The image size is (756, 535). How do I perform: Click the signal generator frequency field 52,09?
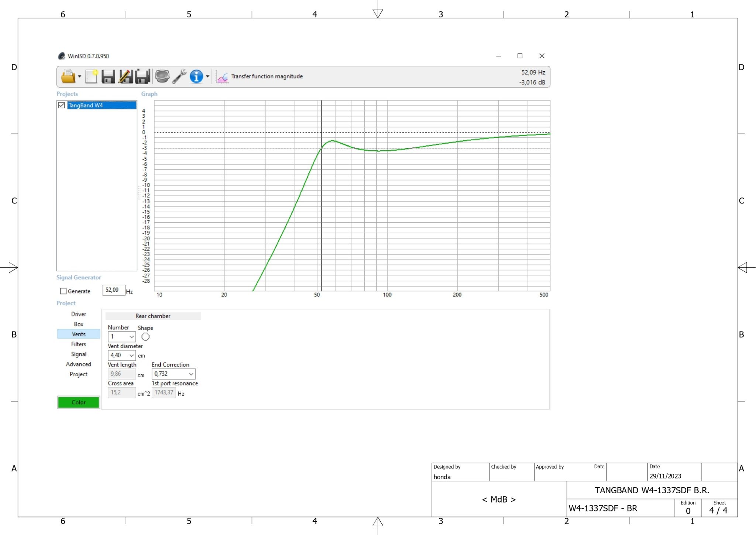point(114,290)
